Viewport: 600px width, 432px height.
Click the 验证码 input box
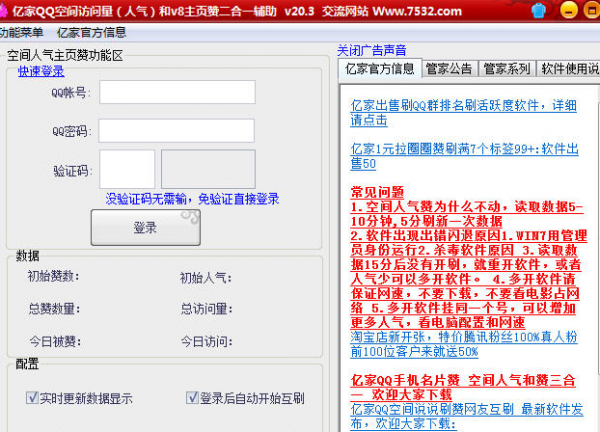[127, 169]
